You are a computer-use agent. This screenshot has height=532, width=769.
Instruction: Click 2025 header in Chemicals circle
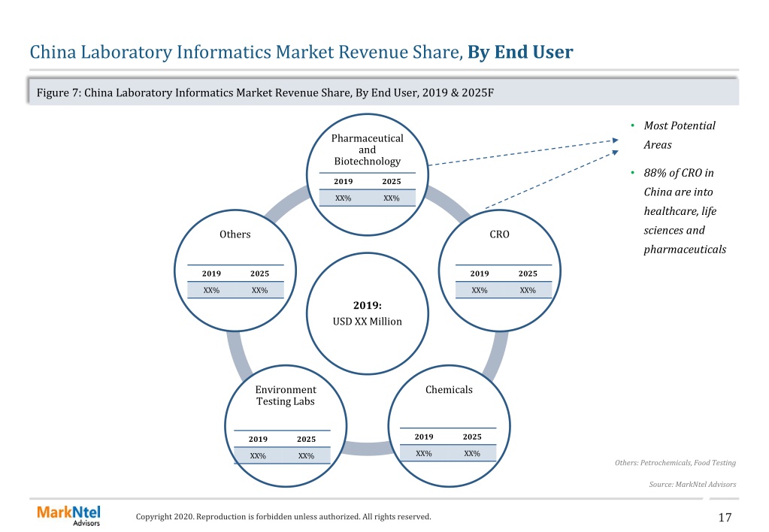coord(472,437)
